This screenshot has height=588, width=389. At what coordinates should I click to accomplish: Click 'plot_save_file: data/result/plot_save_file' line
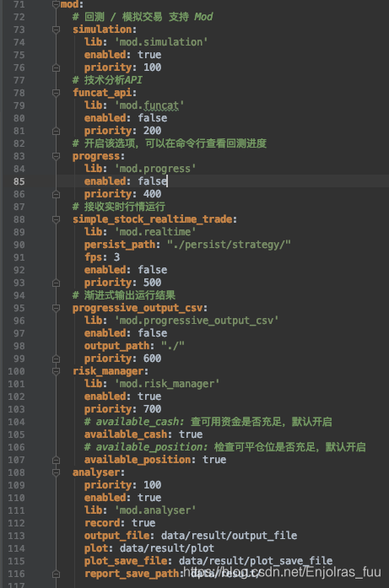point(208,561)
